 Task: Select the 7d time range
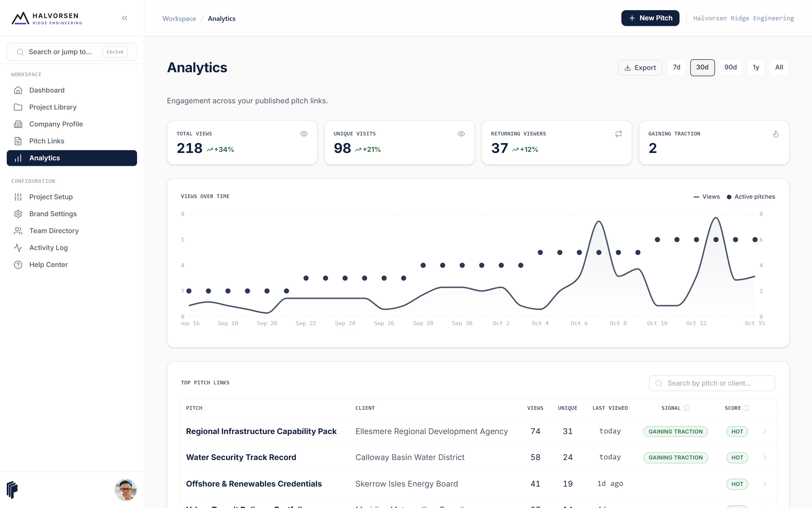(x=676, y=67)
